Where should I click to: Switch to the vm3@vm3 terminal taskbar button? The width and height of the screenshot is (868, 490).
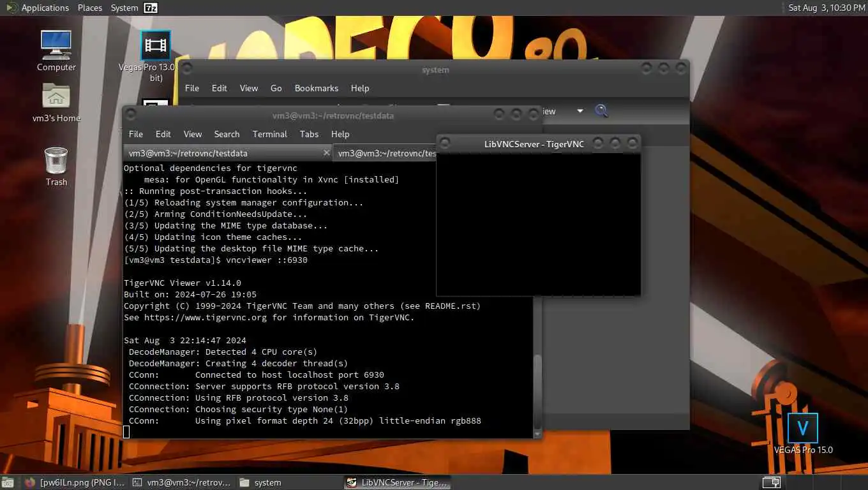click(x=181, y=482)
